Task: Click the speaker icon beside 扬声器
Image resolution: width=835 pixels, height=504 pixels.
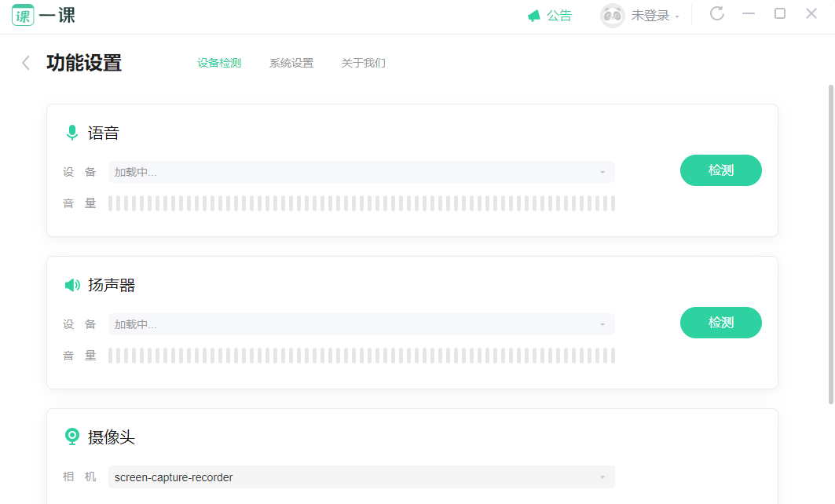Action: click(x=72, y=285)
